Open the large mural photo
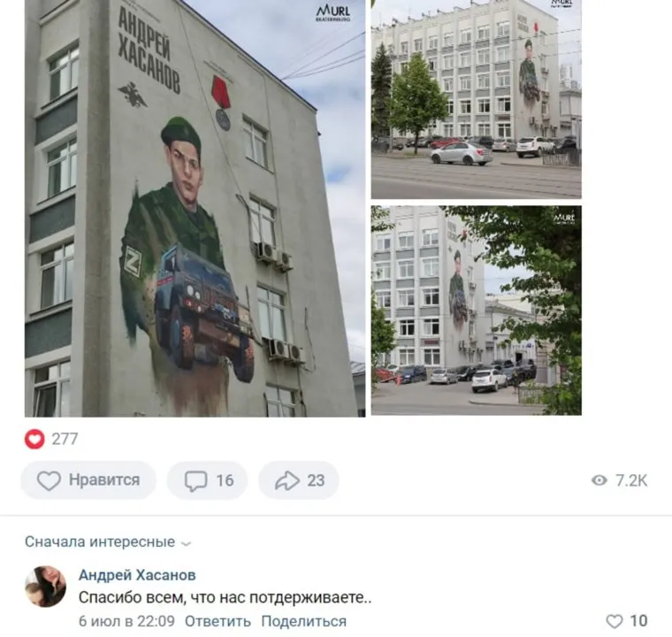 coord(195,208)
